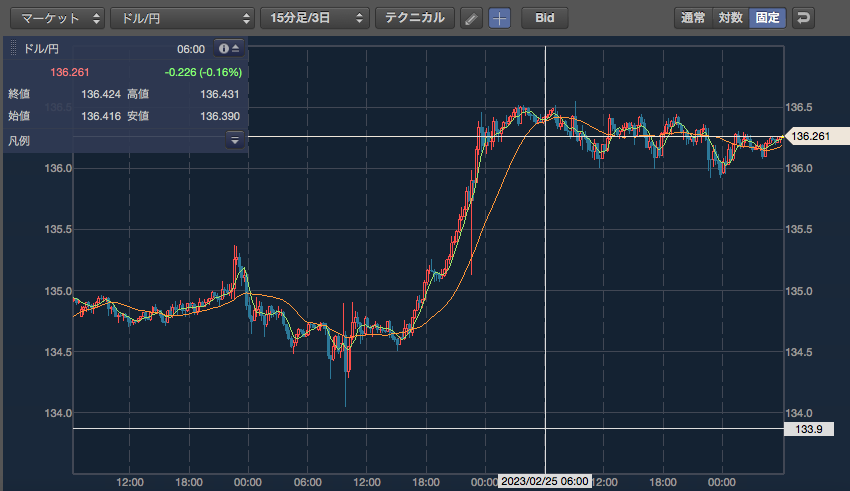Click the 06:00 time in info panel
Image resolution: width=850 pixels, height=491 pixels.
coord(191,49)
